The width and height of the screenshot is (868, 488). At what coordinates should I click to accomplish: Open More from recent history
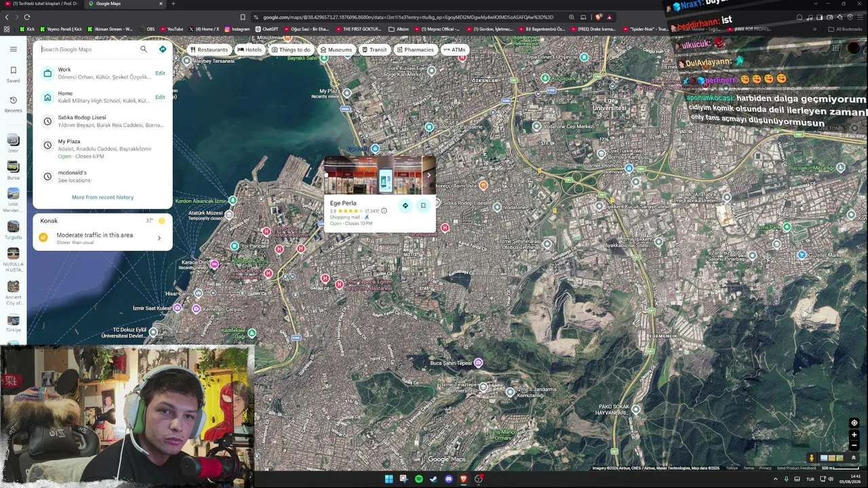pyautogui.click(x=102, y=197)
